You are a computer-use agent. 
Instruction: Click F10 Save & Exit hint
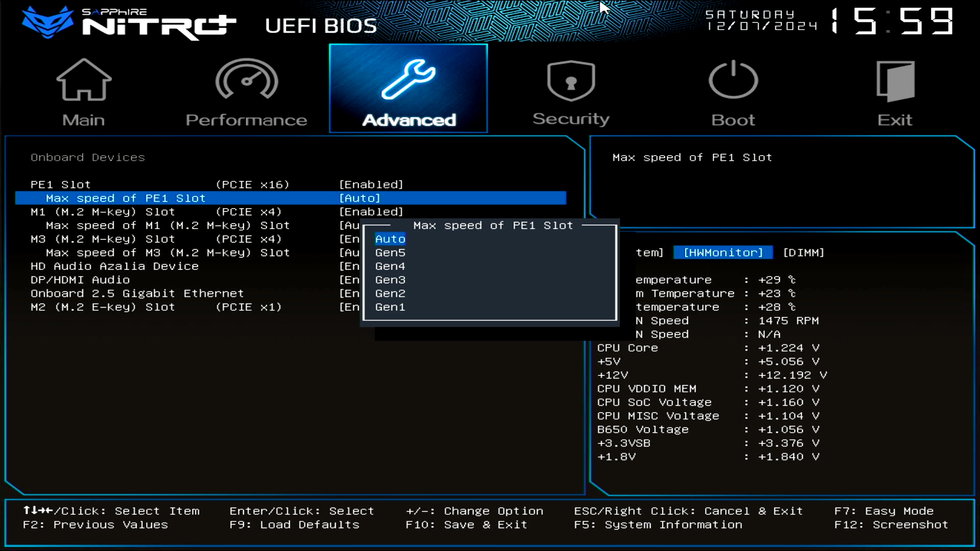[x=466, y=524]
